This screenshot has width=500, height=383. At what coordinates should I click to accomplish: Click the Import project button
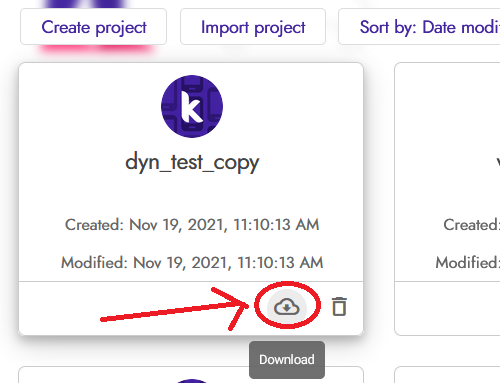pyautogui.click(x=253, y=27)
